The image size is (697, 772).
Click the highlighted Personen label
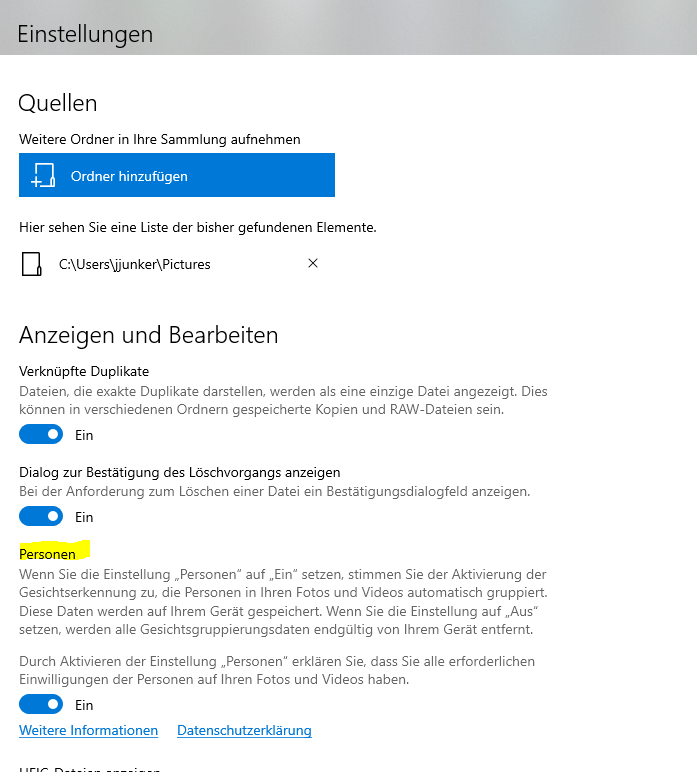pyautogui.click(x=47, y=554)
